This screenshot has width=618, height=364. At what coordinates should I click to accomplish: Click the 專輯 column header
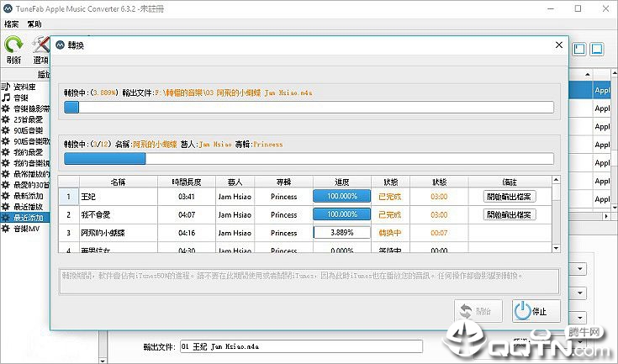point(284,182)
